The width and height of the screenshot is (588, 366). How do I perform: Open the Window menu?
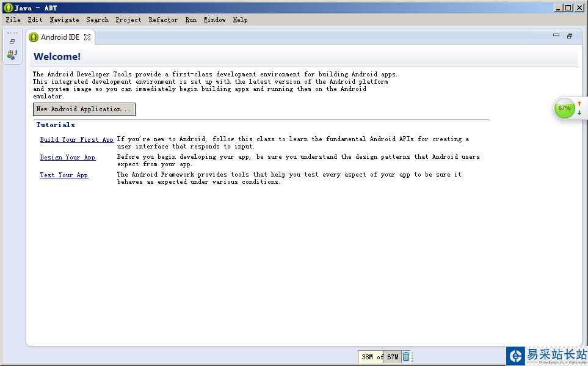[214, 20]
